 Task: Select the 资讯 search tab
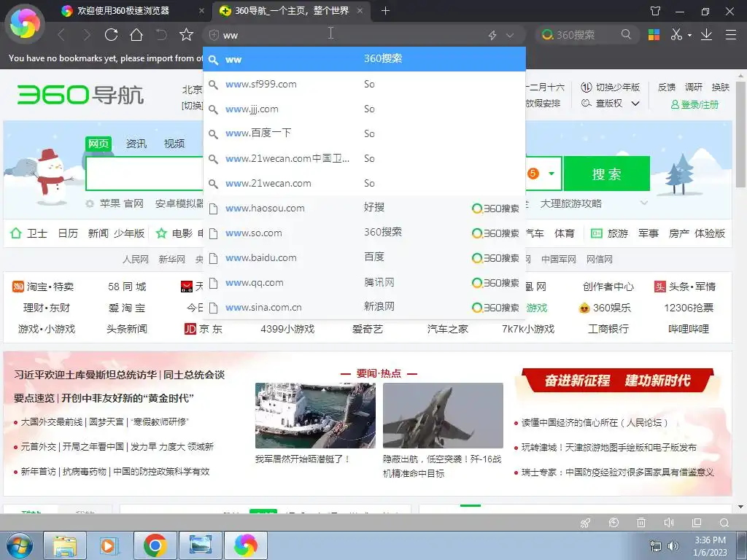136,144
